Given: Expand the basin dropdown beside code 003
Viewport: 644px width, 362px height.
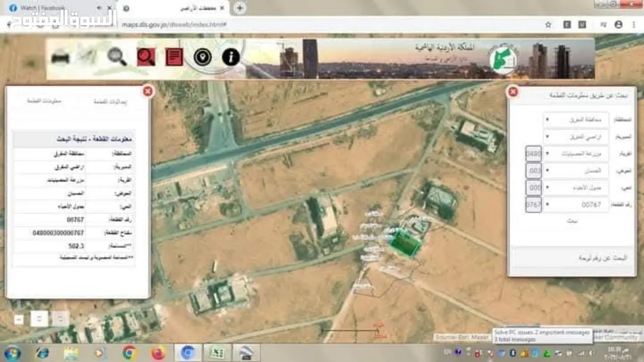Looking at the screenshot, I should point(575,171).
